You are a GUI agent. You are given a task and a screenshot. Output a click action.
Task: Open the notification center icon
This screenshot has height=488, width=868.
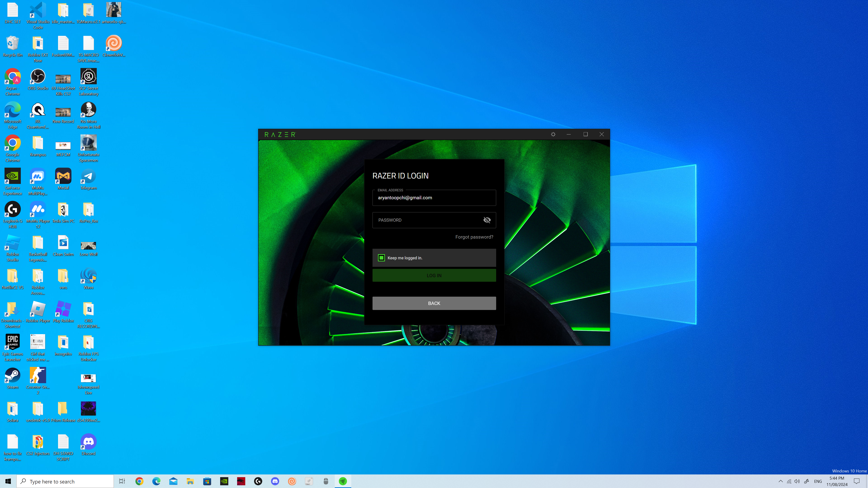(856, 481)
